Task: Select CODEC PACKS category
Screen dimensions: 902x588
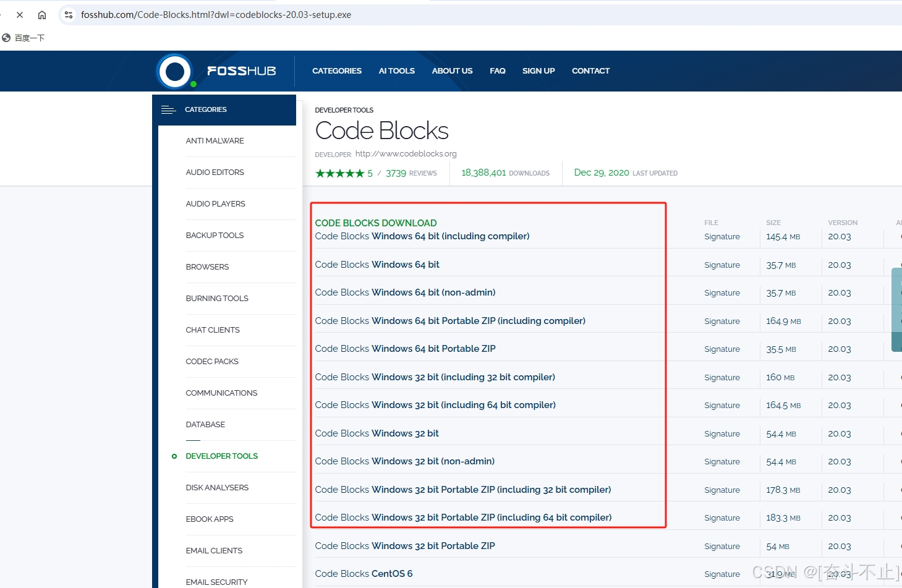Action: [x=212, y=362]
